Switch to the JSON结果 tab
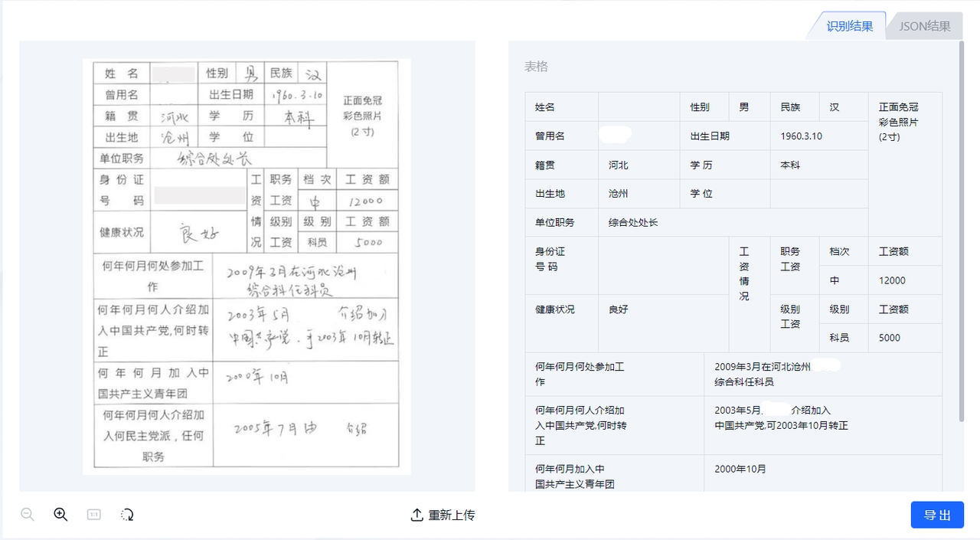The height and width of the screenshot is (540, 980). [x=924, y=25]
